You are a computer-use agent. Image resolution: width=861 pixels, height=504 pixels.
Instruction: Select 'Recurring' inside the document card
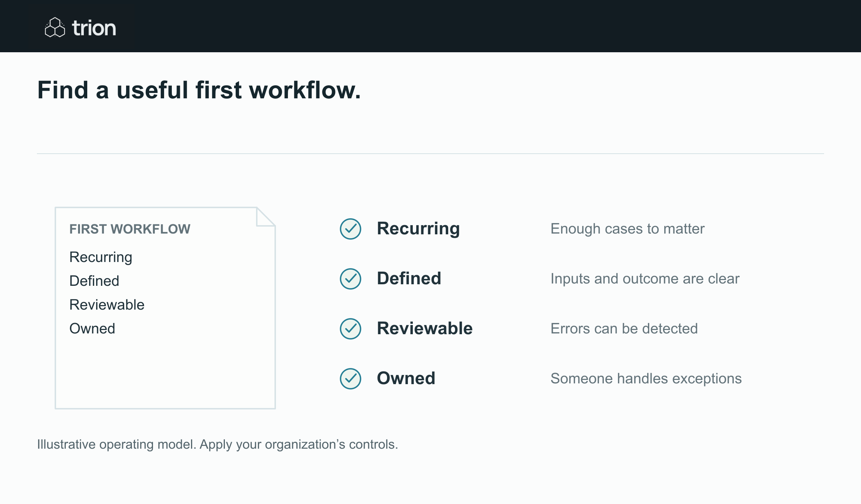click(x=101, y=257)
